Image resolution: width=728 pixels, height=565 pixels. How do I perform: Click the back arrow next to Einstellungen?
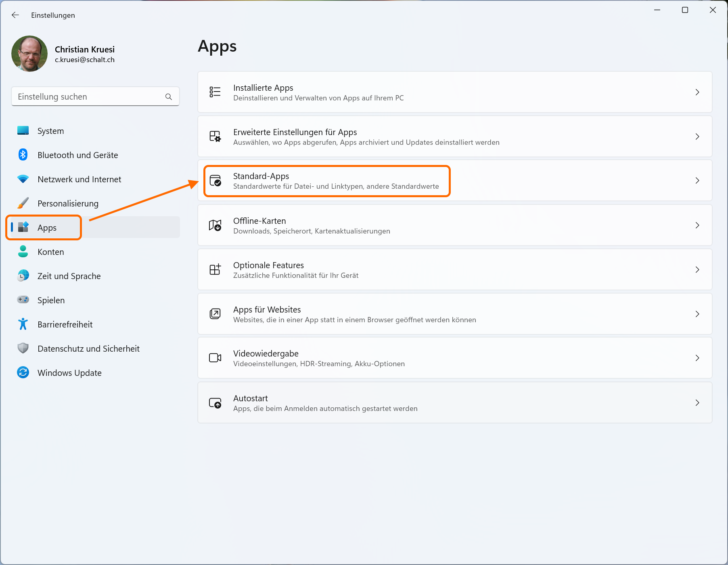[x=15, y=15]
